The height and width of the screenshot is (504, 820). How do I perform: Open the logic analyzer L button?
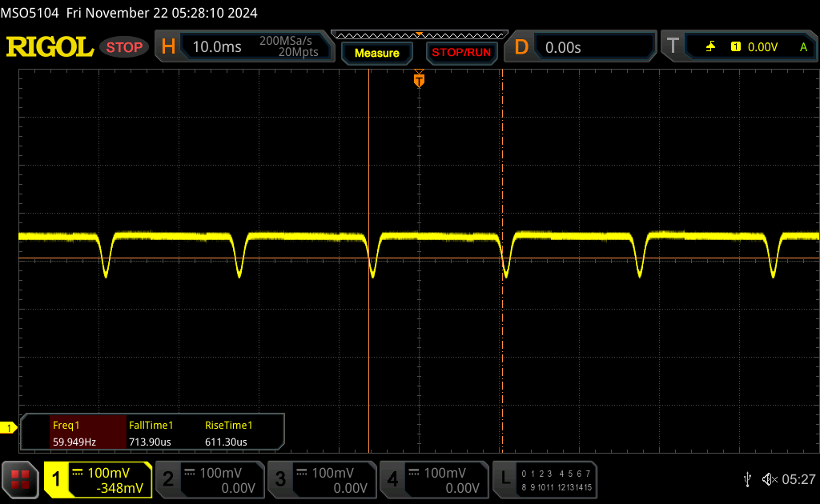click(505, 478)
